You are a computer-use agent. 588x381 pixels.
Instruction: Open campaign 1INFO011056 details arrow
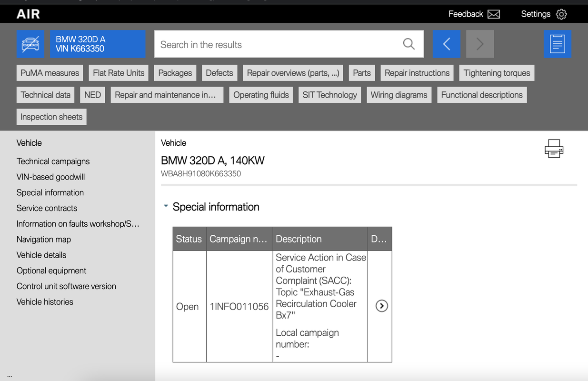click(x=381, y=306)
